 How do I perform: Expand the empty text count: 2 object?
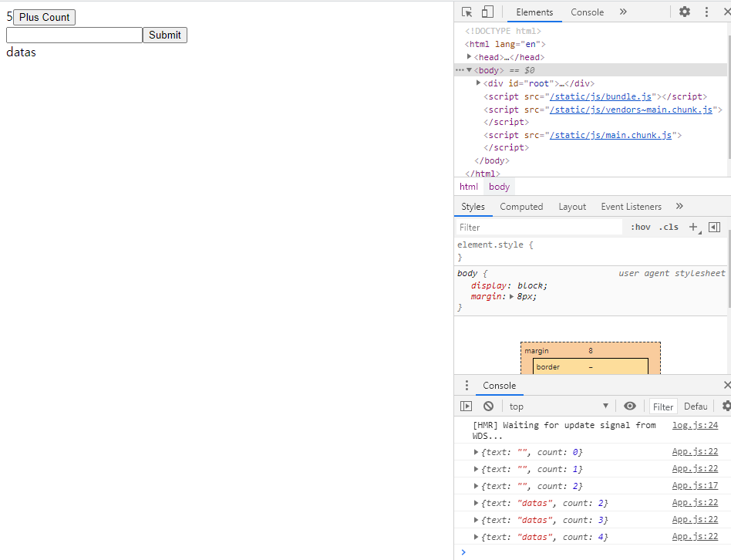(x=476, y=486)
